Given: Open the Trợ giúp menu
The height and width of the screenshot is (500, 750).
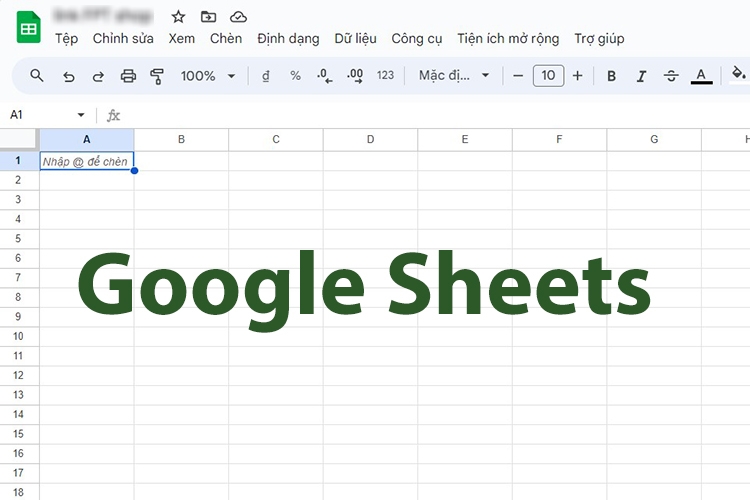Looking at the screenshot, I should pos(599,39).
